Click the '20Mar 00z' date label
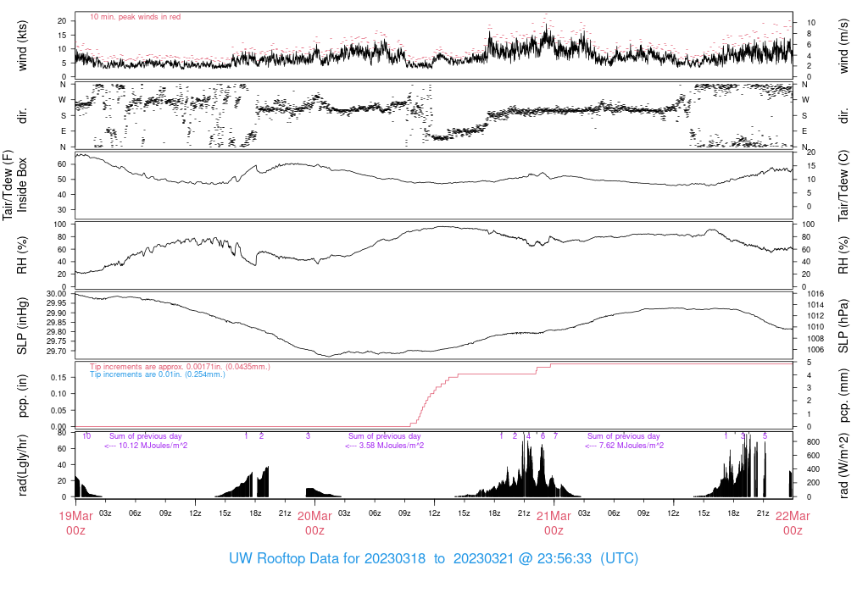868x593 pixels. (x=314, y=523)
